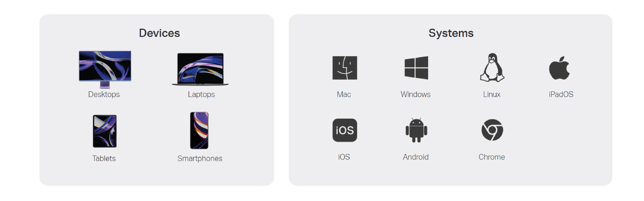Click the iOS rounded square icon
Screen dimensions: 644x201
tap(345, 130)
